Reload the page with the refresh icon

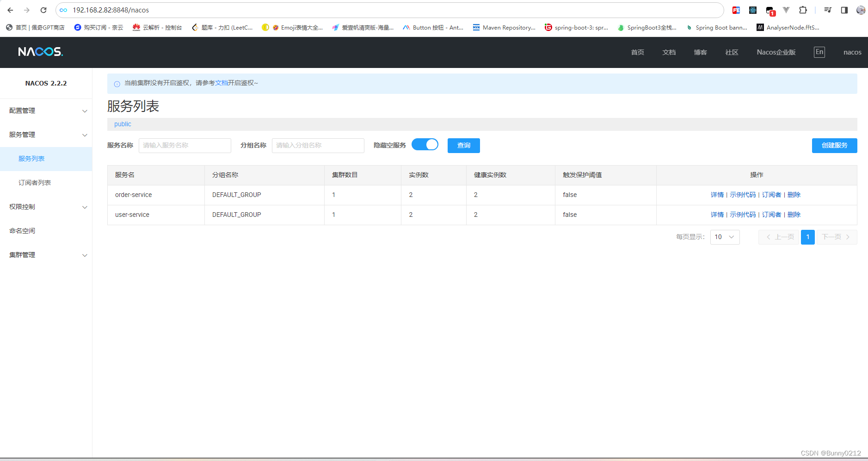(43, 10)
